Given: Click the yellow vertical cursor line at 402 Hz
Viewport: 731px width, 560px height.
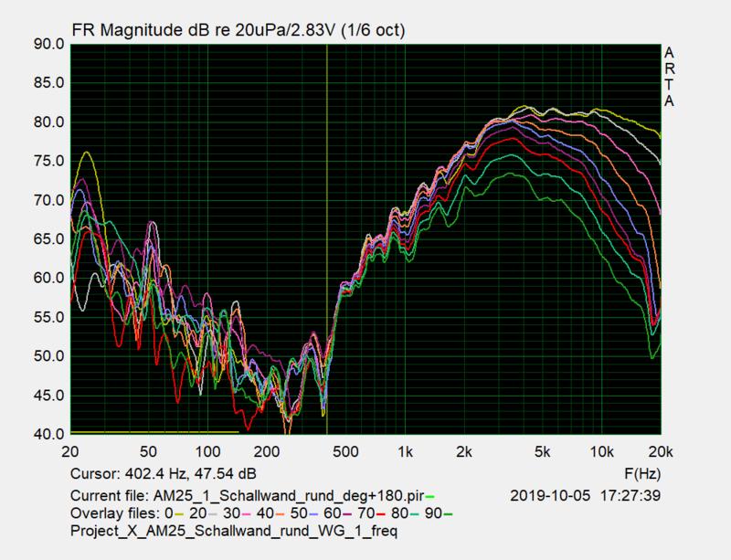Looking at the screenshot, I should pos(327,239).
